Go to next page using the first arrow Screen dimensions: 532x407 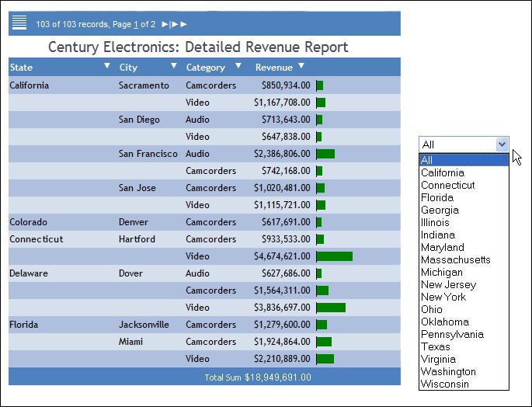pos(164,24)
